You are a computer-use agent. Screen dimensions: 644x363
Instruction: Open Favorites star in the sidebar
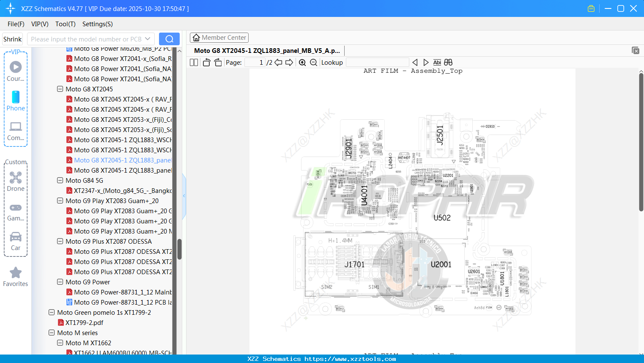coord(16,277)
